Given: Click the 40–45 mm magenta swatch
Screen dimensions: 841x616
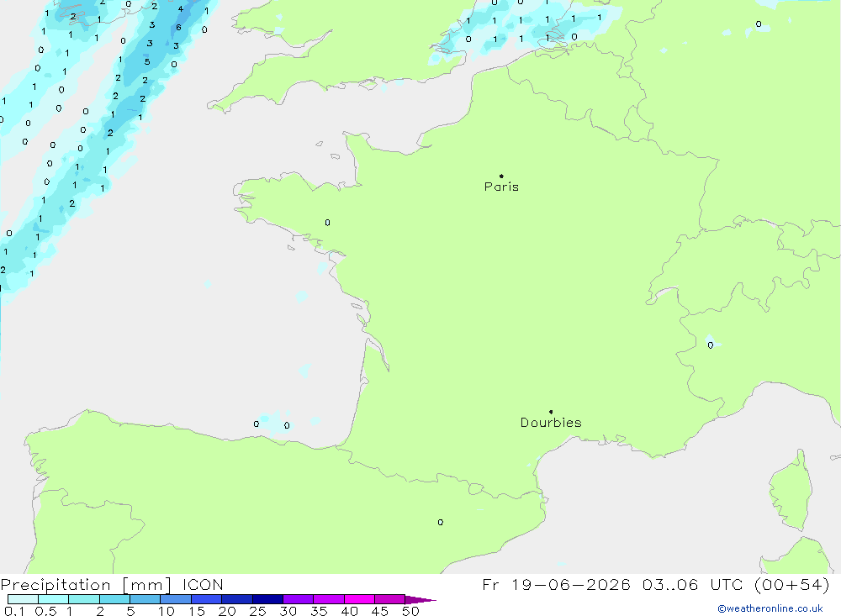Looking at the screenshot, I should pos(359,599).
